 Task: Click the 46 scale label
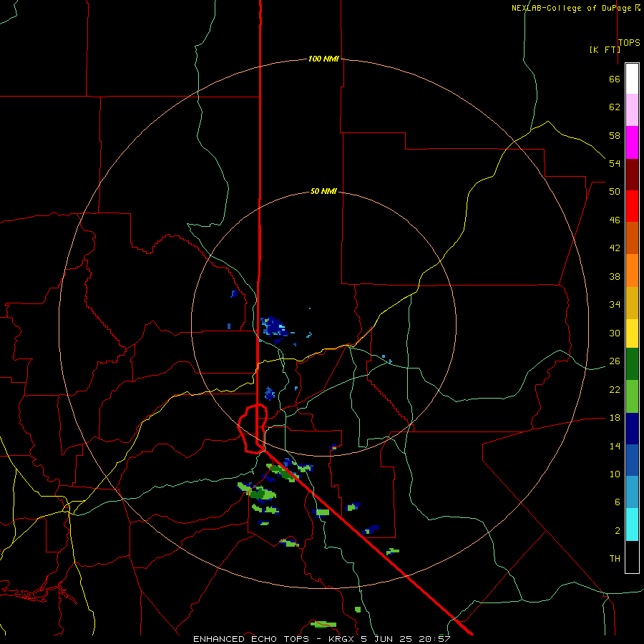coord(615,220)
